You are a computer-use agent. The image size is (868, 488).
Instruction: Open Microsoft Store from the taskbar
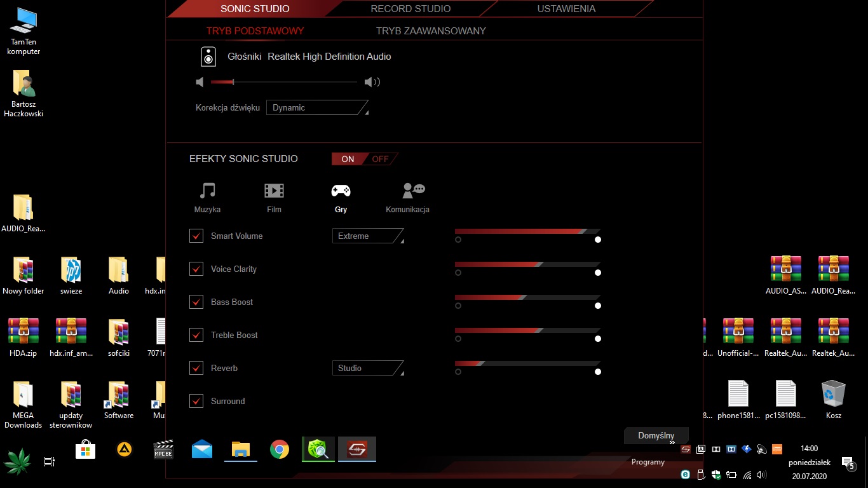coord(85,449)
